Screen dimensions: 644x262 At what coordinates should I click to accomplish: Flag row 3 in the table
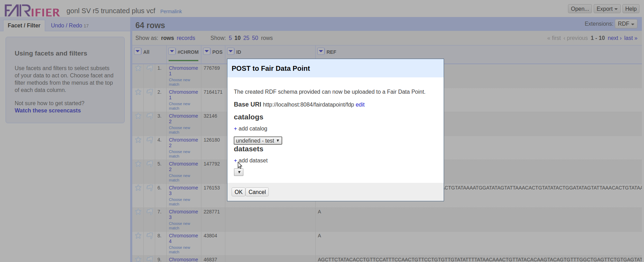pos(150,116)
